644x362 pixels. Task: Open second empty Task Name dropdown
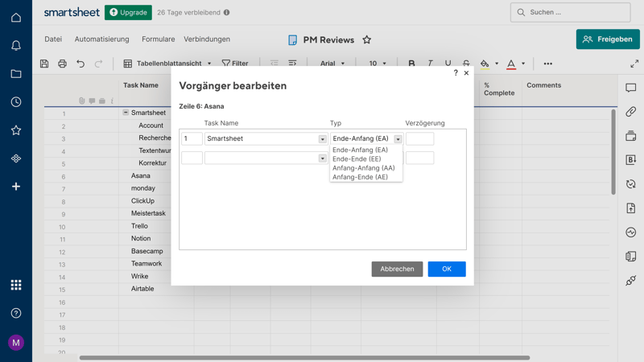pos(322,158)
